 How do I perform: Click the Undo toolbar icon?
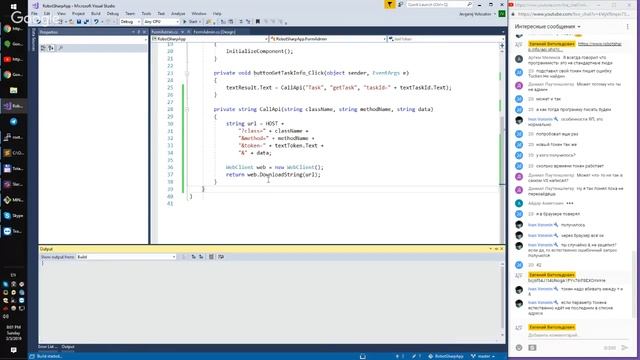(96, 22)
